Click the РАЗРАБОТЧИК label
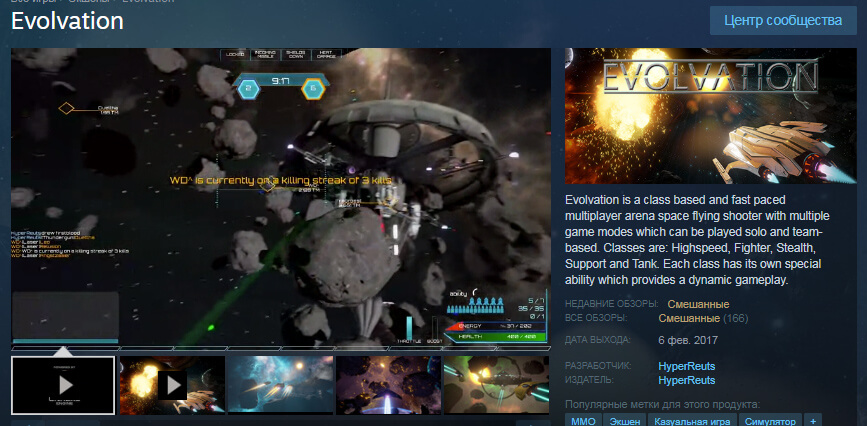This screenshot has height=426, width=867. coord(598,366)
